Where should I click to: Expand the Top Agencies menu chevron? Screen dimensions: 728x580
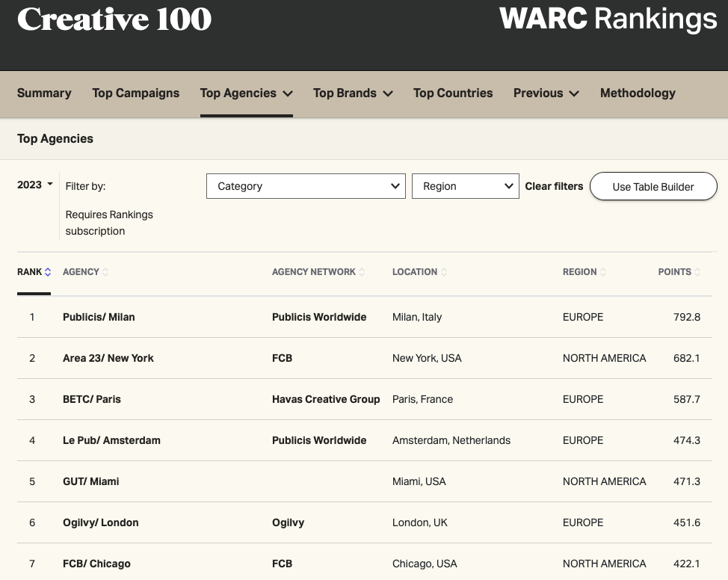click(288, 94)
